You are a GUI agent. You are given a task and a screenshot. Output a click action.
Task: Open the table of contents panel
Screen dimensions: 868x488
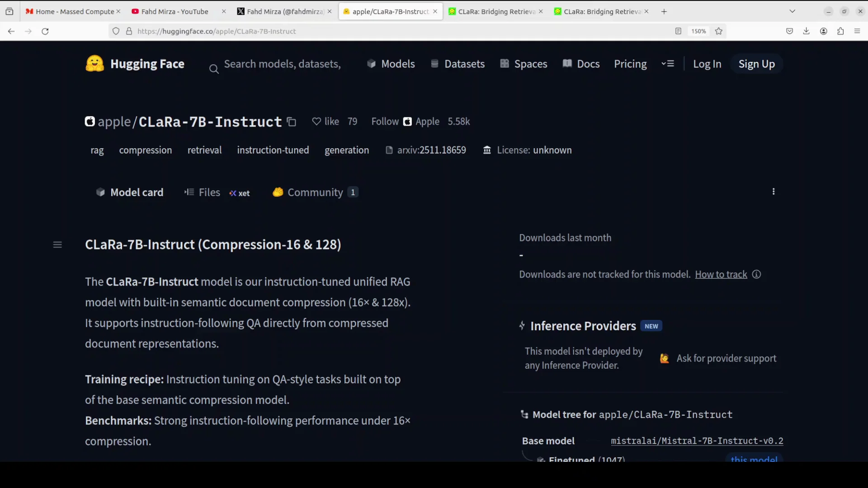pos(57,244)
